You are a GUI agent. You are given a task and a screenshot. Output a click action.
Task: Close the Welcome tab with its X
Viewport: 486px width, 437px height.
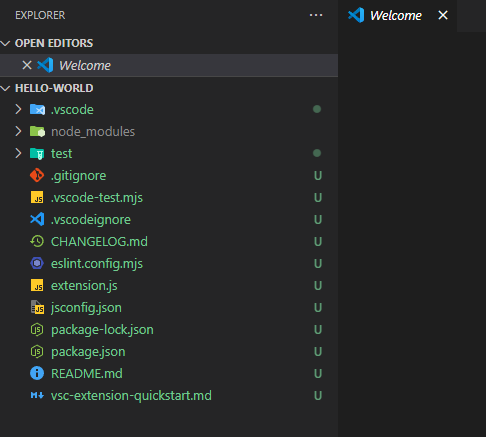[x=443, y=15]
